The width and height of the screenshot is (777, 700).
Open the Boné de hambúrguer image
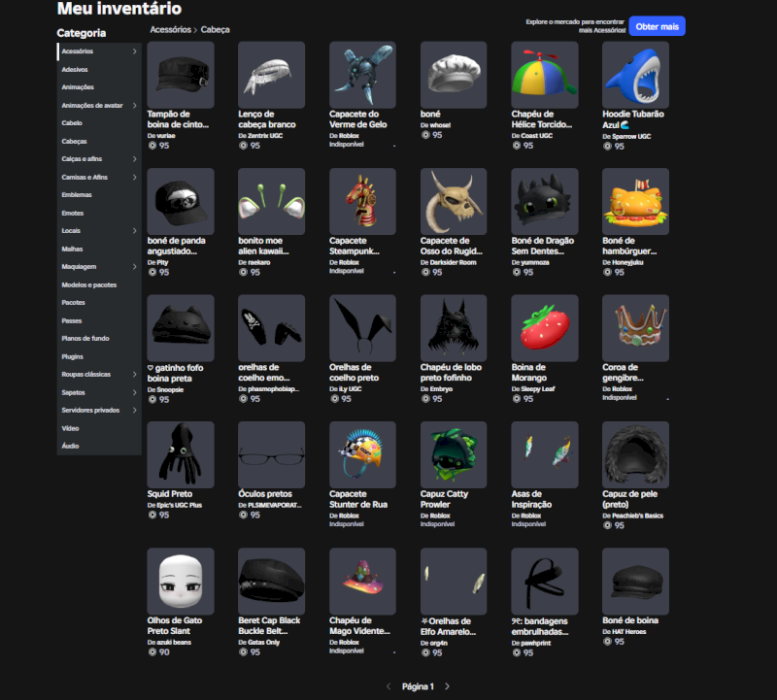tap(636, 202)
